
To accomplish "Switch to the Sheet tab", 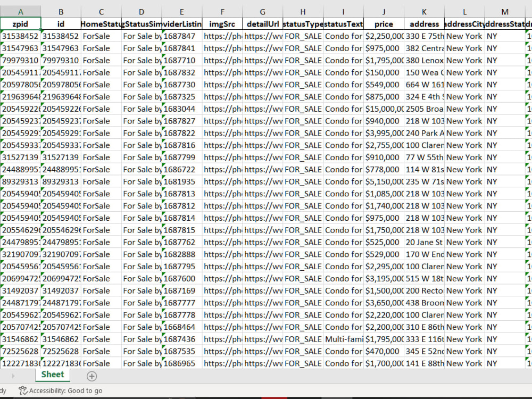I will click(53, 375).
